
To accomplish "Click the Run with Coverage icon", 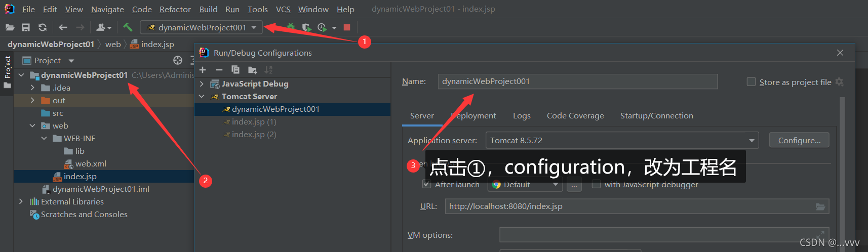I will click(306, 27).
